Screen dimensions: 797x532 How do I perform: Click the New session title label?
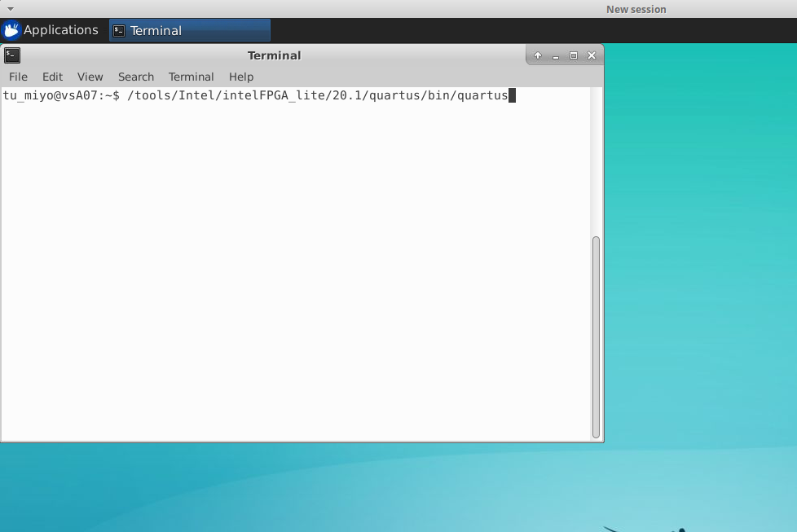[636, 9]
